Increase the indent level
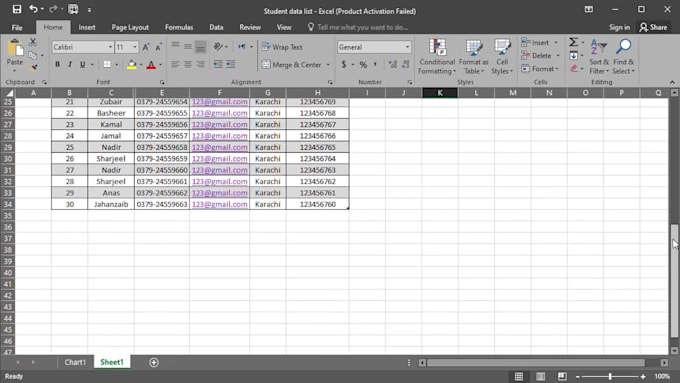 pos(230,65)
